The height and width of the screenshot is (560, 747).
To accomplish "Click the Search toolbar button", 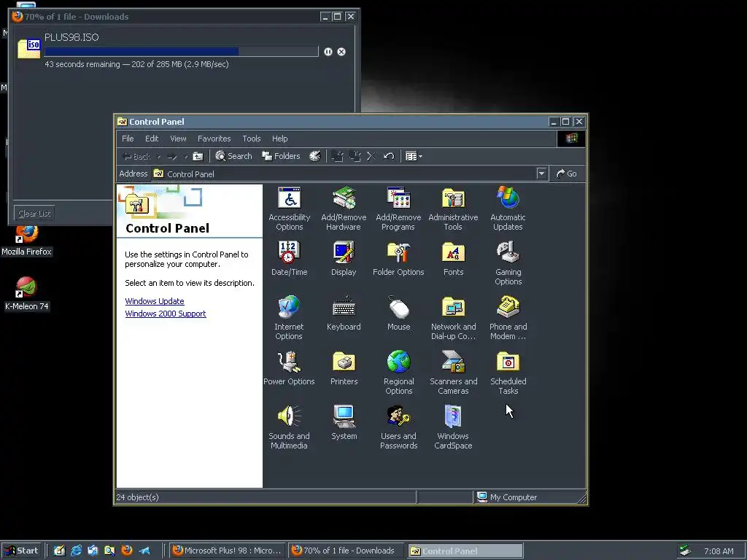I will pos(233,156).
